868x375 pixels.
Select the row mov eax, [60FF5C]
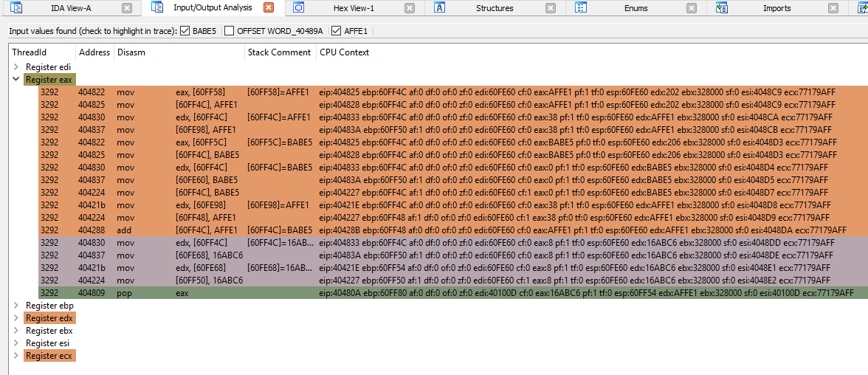(453, 142)
